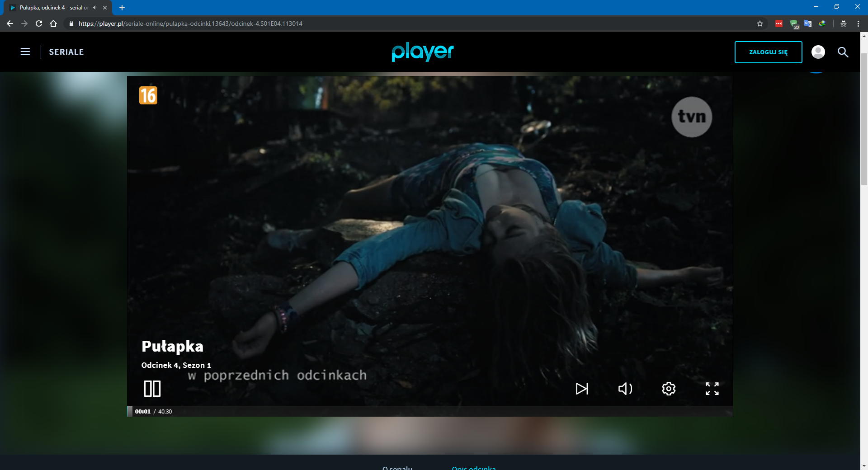
Task: Seek along the video progress bar
Action: click(429, 411)
